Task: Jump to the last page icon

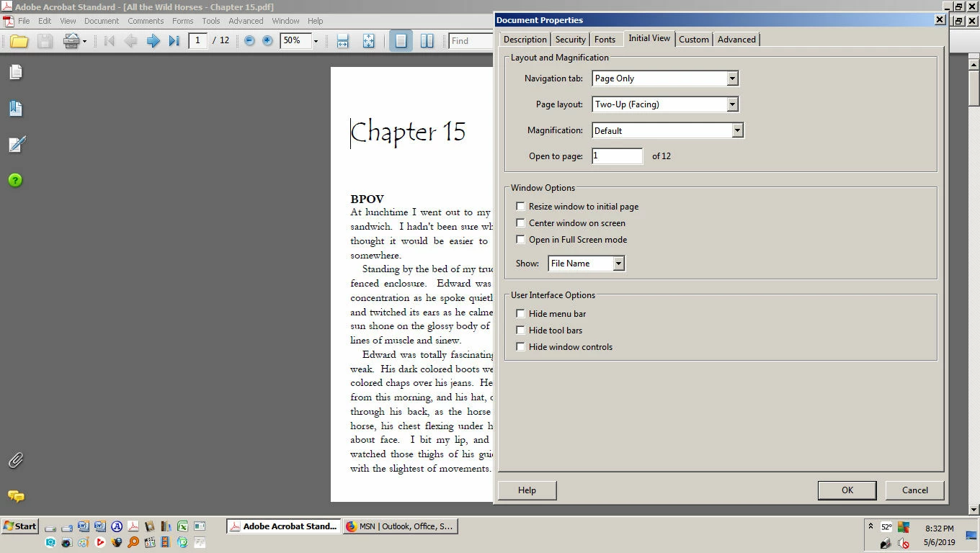Action: [x=174, y=41]
